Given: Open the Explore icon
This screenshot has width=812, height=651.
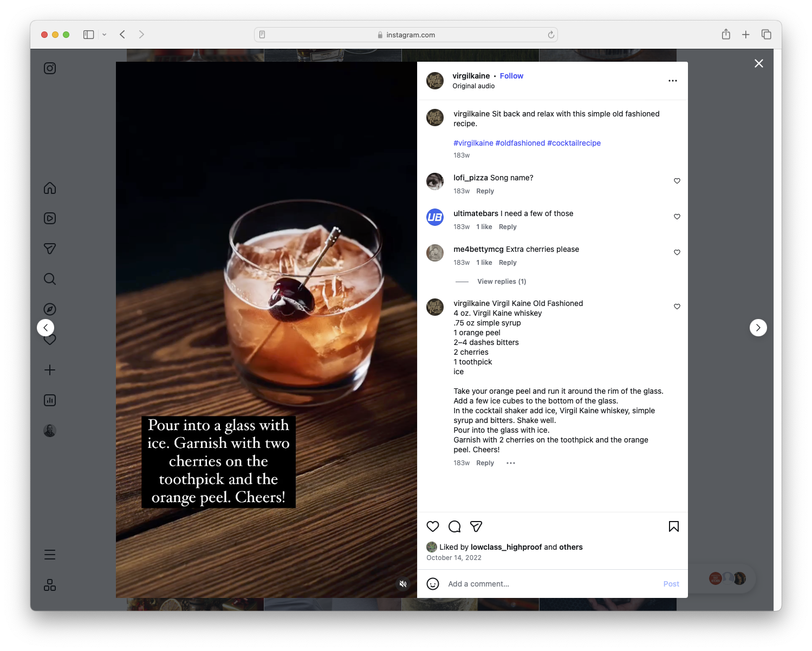Looking at the screenshot, I should pyautogui.click(x=49, y=309).
